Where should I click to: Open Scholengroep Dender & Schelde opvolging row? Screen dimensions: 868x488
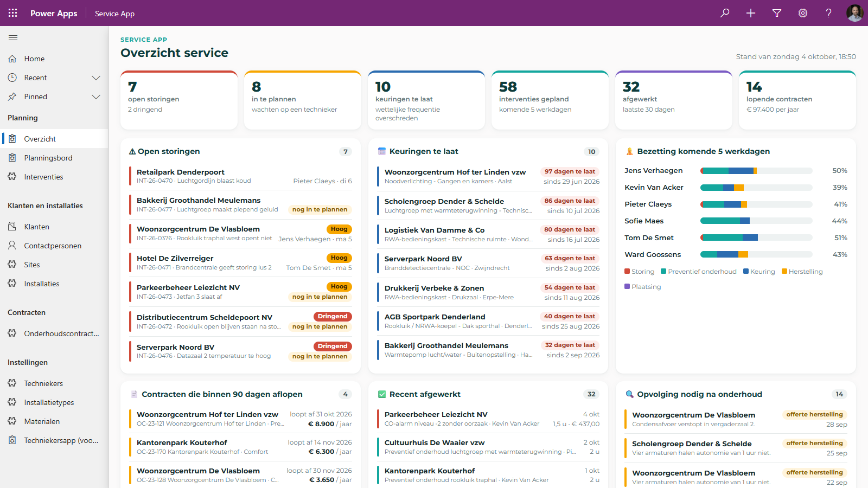tap(736, 448)
